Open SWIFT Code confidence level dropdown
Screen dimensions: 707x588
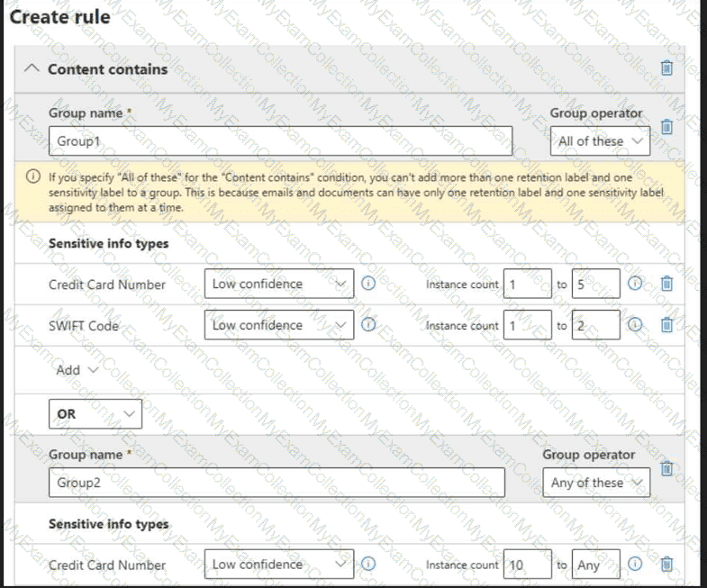(x=279, y=325)
